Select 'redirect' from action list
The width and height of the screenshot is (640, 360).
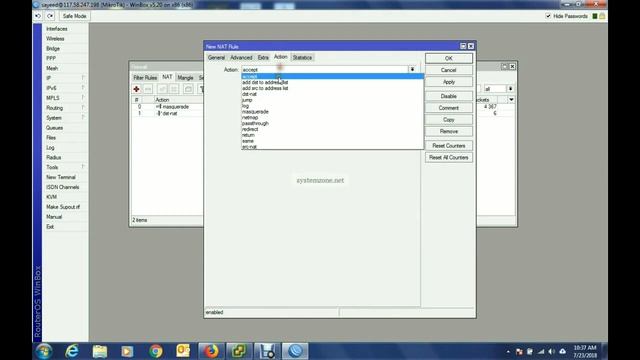[250, 129]
